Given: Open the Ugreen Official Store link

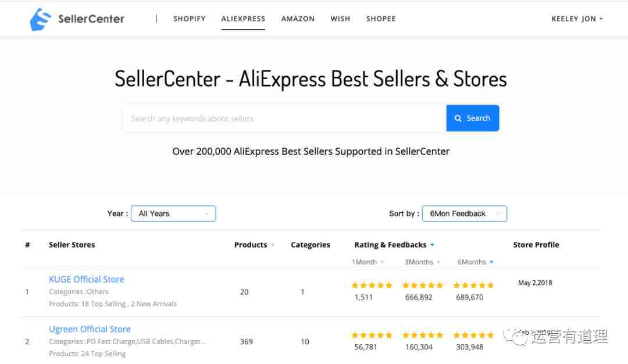Looking at the screenshot, I should click(90, 329).
